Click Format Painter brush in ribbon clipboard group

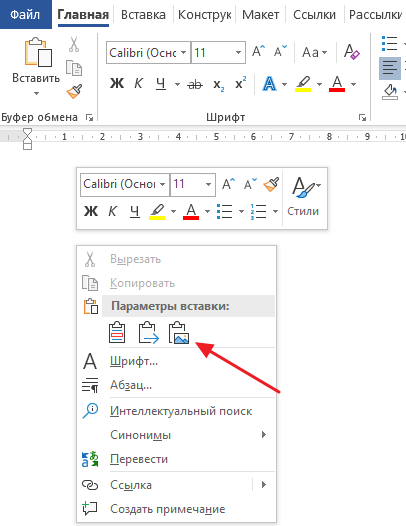coord(74,92)
